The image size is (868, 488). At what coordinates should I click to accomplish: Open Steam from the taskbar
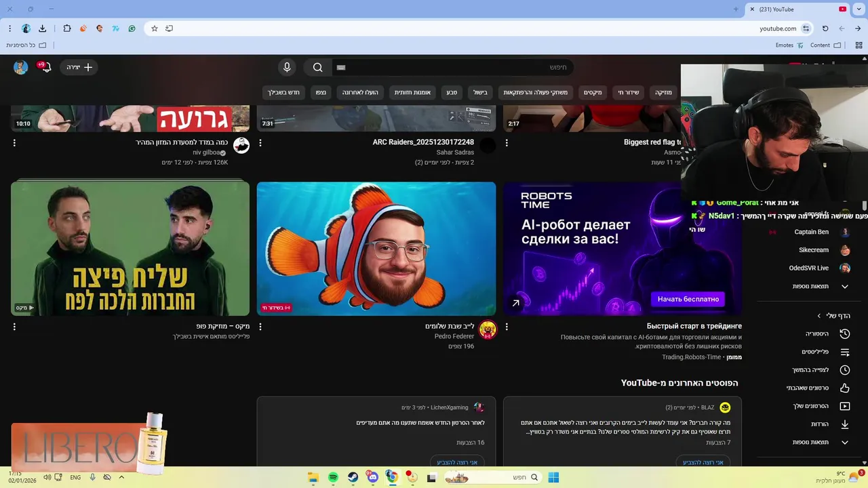click(x=353, y=477)
